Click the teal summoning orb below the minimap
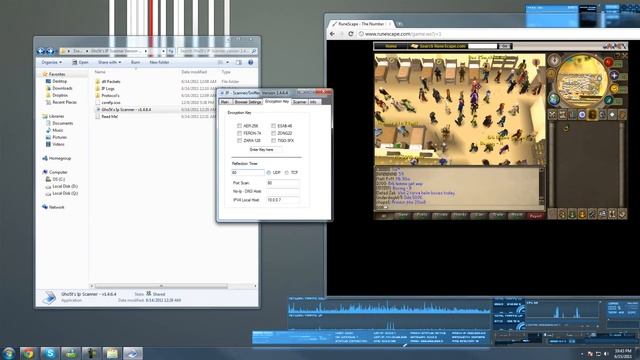Viewport: 640px width, 360px height. (608, 100)
